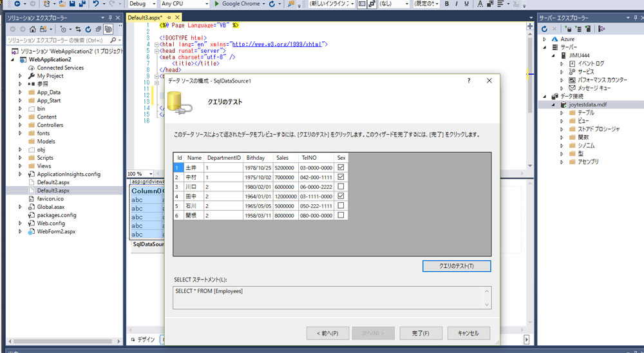Click the help question mark in dialog
The width and height of the screenshot is (644, 353).
pyautogui.click(x=469, y=81)
